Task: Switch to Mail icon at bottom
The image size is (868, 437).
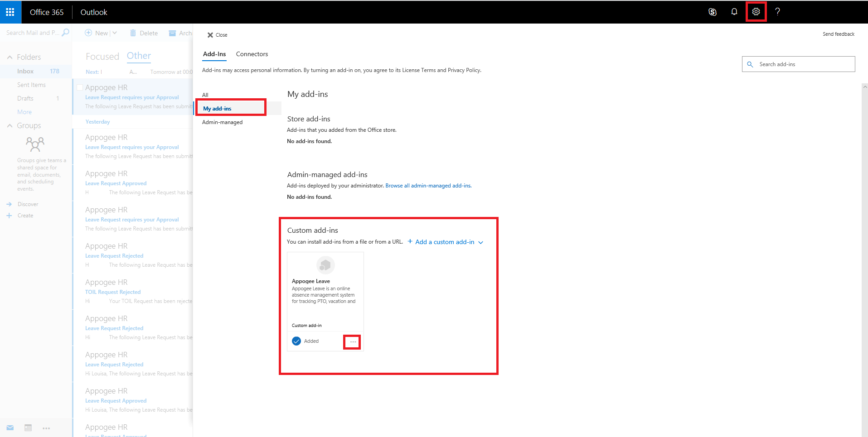Action: coord(10,428)
